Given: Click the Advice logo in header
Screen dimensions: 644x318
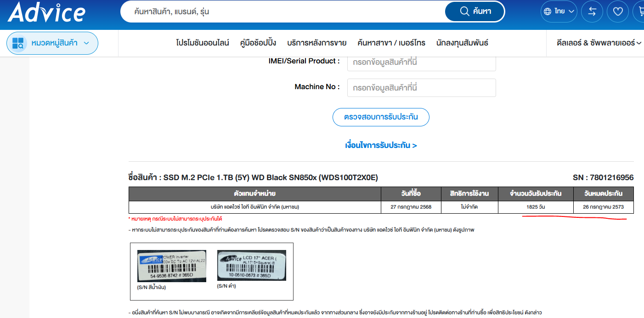Looking at the screenshot, I should click(46, 12).
